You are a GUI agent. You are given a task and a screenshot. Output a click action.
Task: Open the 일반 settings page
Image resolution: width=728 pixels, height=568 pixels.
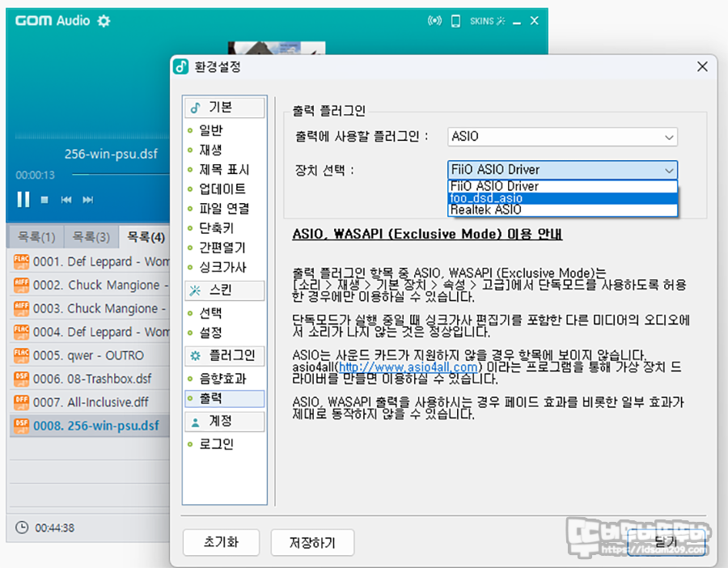[x=211, y=130]
